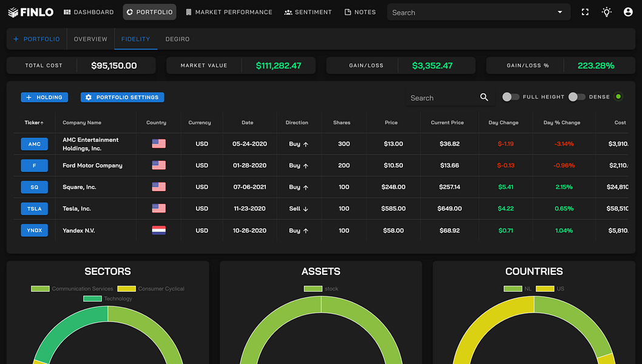The height and width of the screenshot is (364, 642).
Task: Sort by Current Price column header
Action: coord(447,123)
